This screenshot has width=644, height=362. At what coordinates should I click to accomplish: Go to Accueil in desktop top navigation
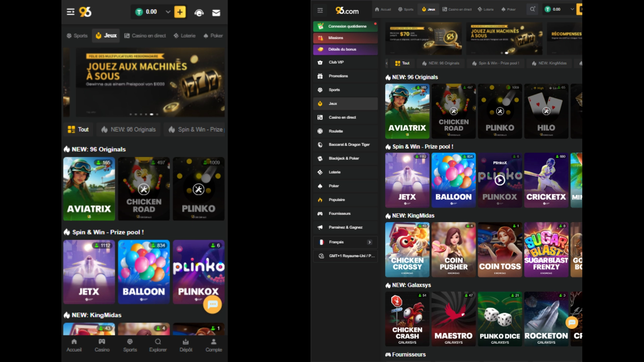coord(383,9)
